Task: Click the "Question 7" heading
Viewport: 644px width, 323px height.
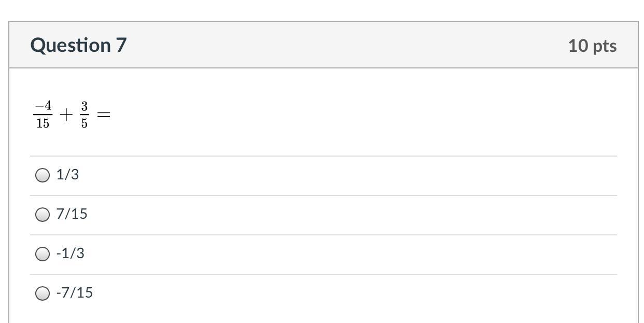Action: point(78,45)
